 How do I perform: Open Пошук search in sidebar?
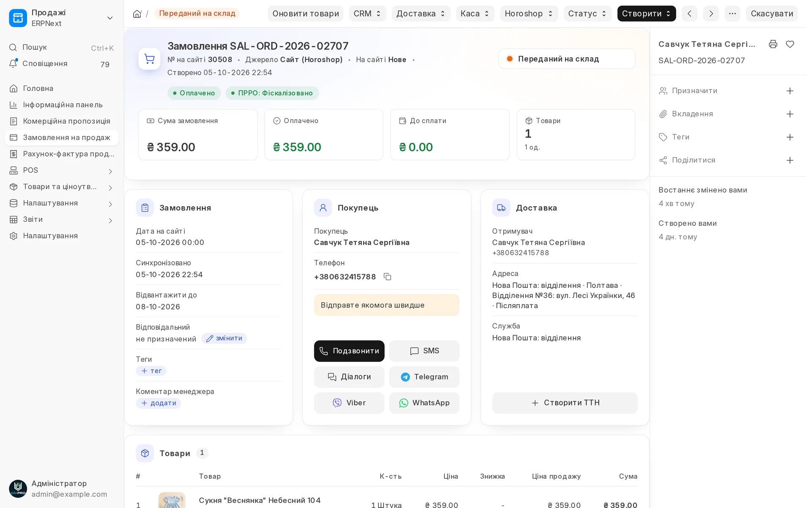click(x=62, y=47)
